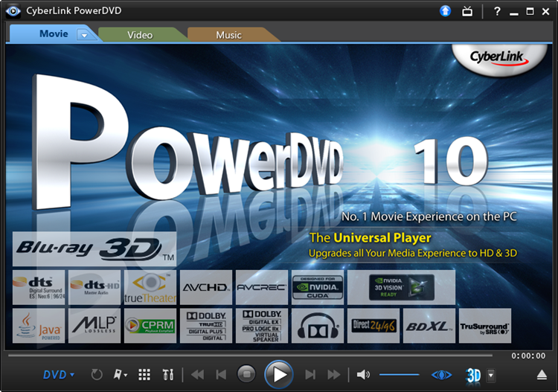This screenshot has width=558, height=392.
Task: Click the trueTheater logo
Action: click(x=150, y=287)
